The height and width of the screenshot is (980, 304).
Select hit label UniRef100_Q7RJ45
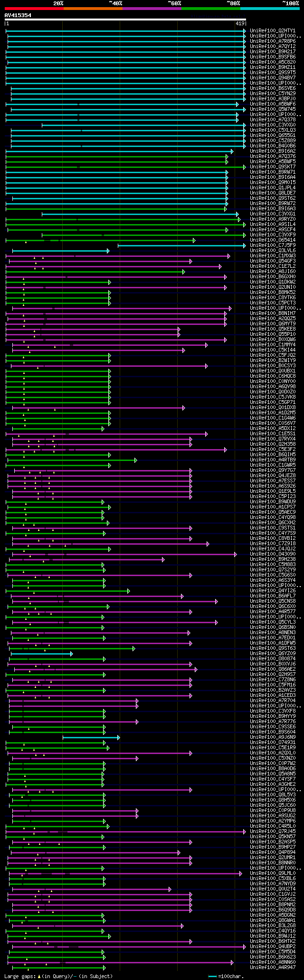(x=273, y=831)
